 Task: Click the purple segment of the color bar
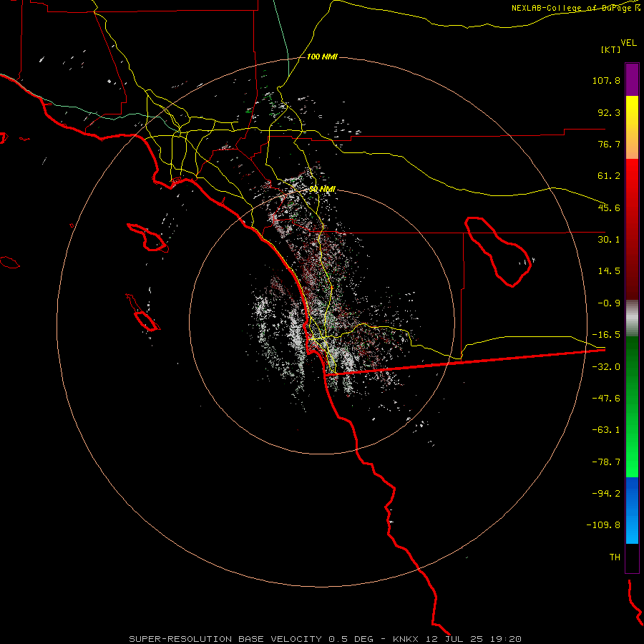(x=632, y=79)
